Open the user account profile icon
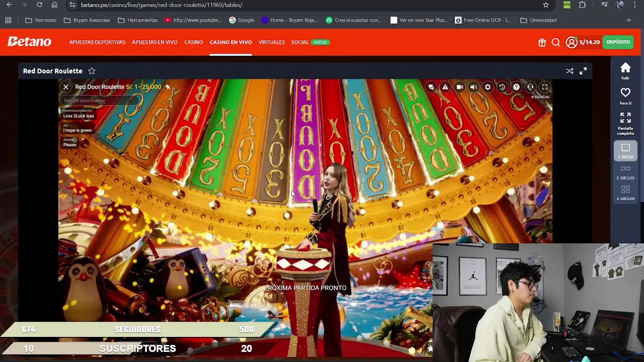Viewport: 644px width, 362px height. (x=571, y=42)
